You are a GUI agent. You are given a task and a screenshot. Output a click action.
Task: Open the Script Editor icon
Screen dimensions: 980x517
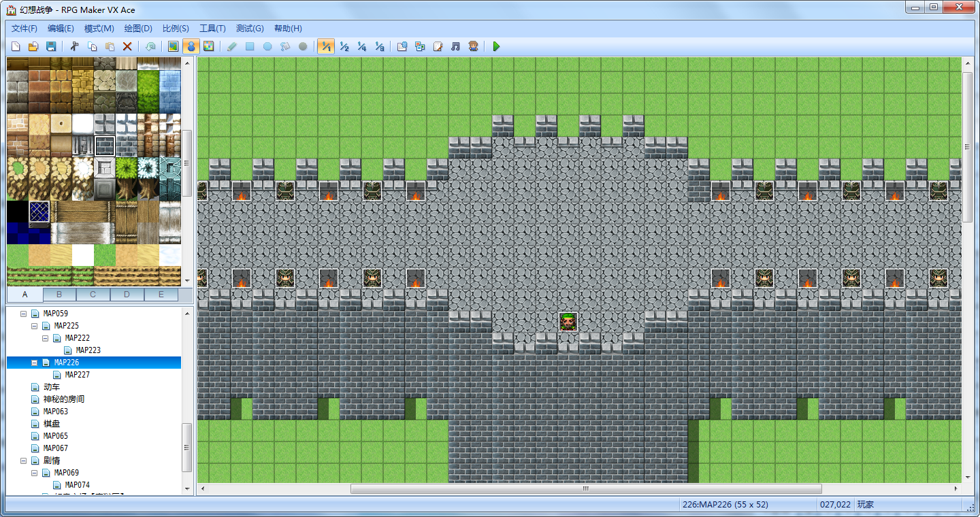pyautogui.click(x=438, y=46)
